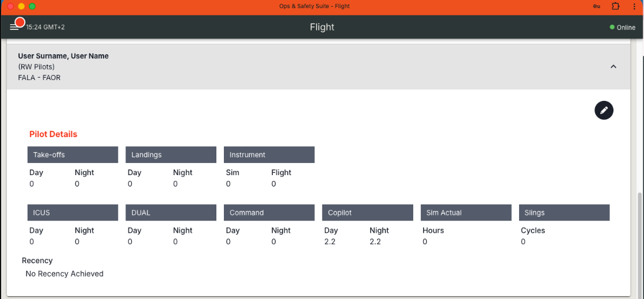Click the green macOS fullscreen window button
The height and width of the screenshot is (299, 644).
coord(32,6)
